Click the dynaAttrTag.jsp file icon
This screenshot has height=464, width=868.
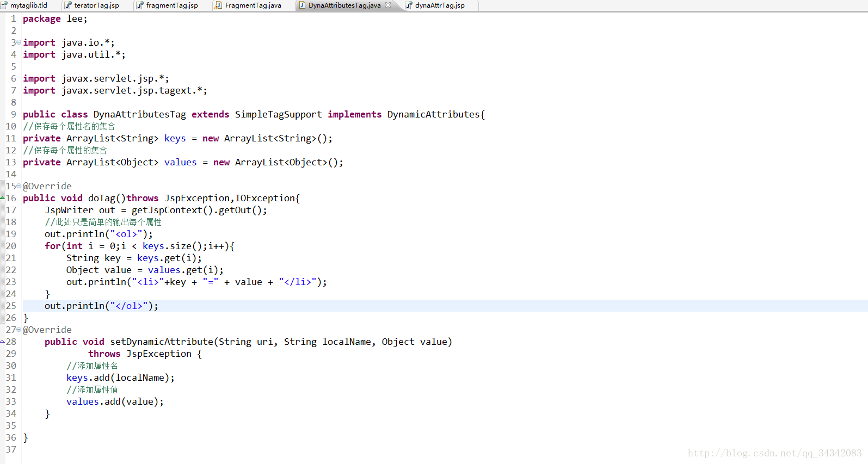[x=409, y=5]
